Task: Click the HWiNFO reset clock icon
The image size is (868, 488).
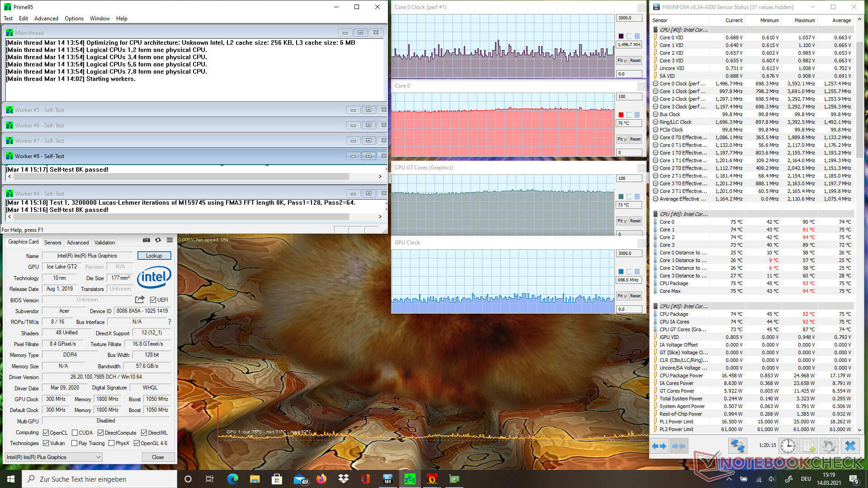Action: (788, 446)
